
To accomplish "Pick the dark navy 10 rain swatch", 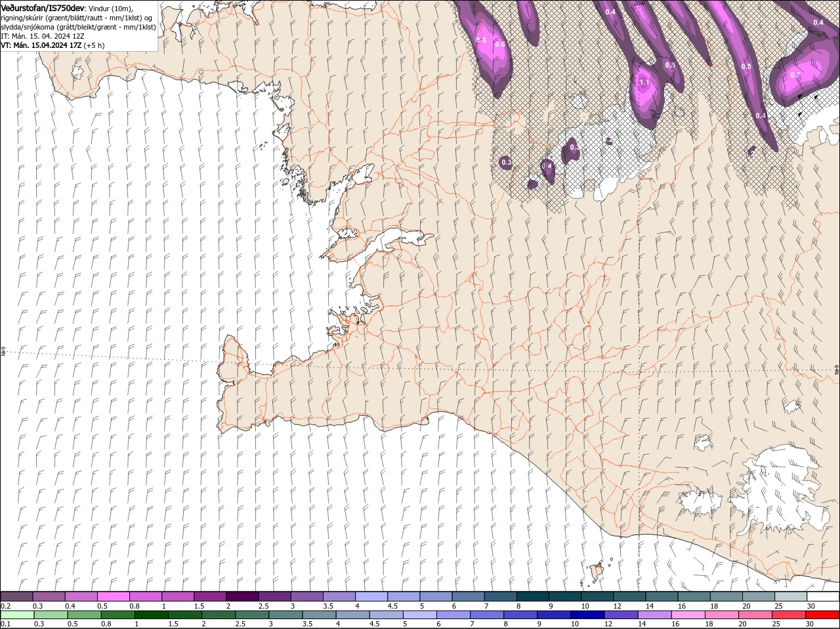I will tap(588, 615).
